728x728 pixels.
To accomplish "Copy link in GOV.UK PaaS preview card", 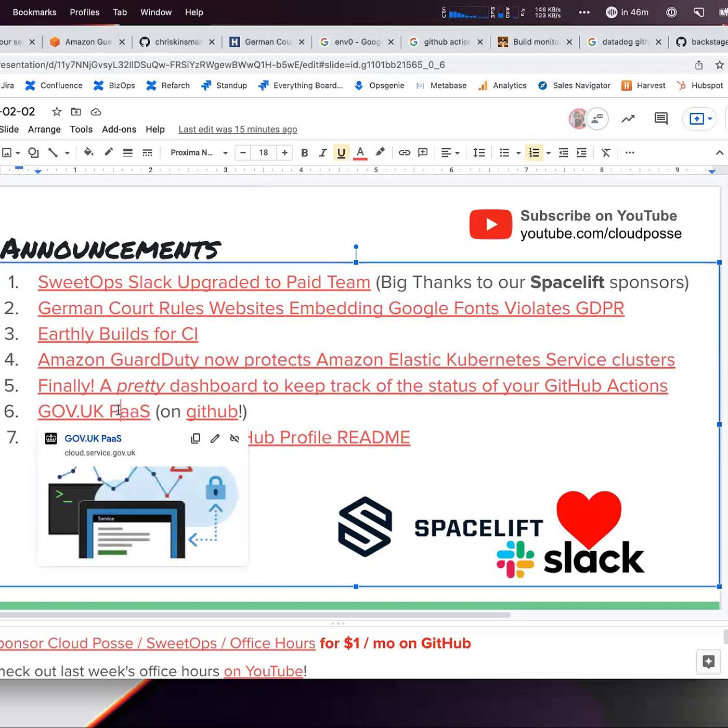I will [x=196, y=438].
